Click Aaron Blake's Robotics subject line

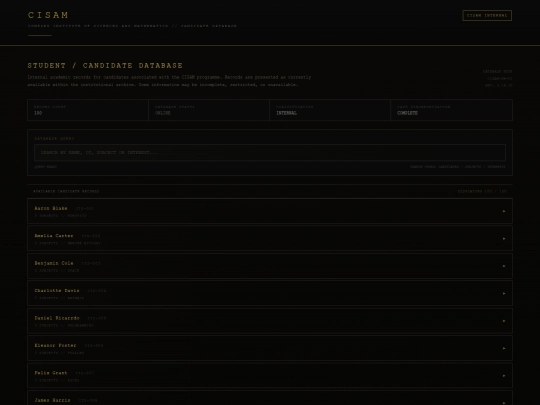(61, 216)
